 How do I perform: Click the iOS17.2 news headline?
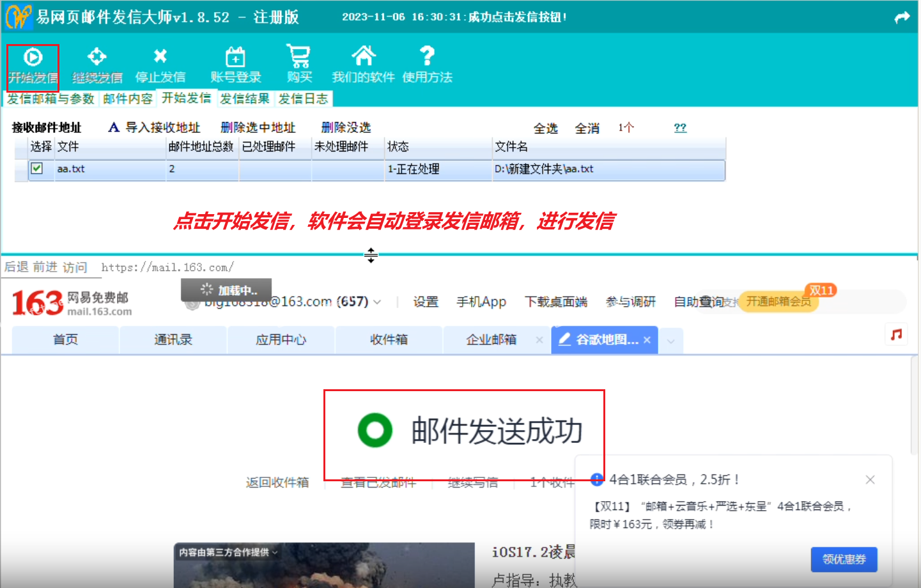coord(534,552)
